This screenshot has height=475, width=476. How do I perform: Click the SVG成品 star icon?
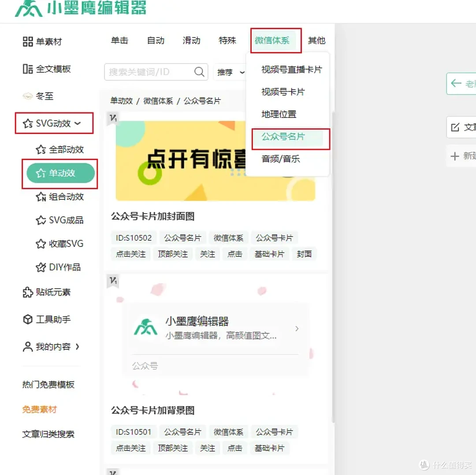41,221
